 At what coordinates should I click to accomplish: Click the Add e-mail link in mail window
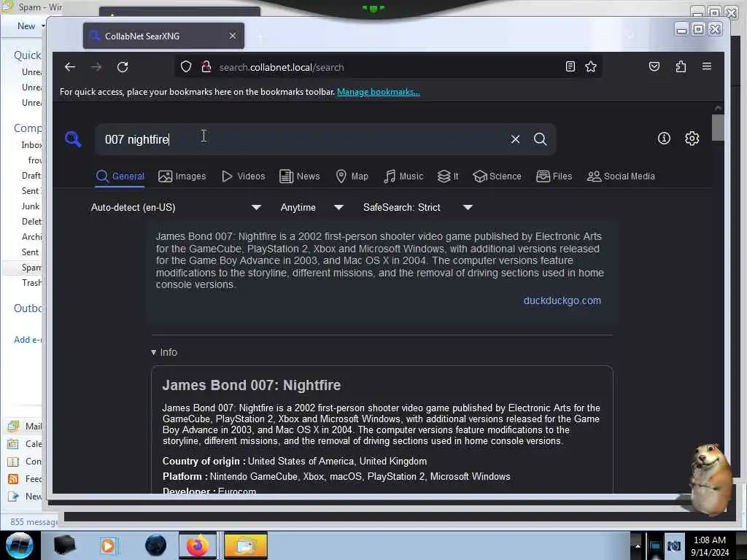point(28,340)
